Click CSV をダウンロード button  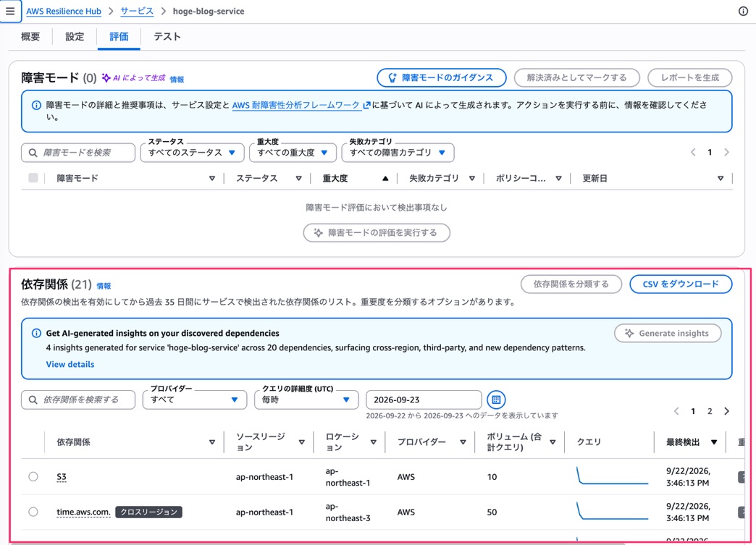click(681, 284)
